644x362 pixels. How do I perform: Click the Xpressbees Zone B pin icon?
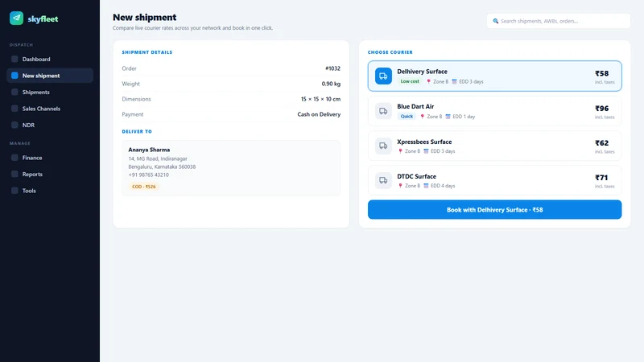point(400,151)
